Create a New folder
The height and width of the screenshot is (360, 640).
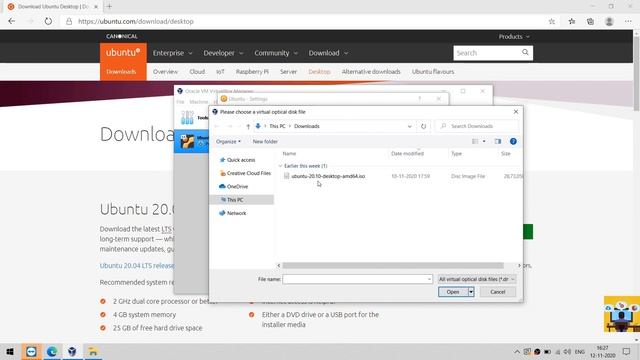coord(265,142)
